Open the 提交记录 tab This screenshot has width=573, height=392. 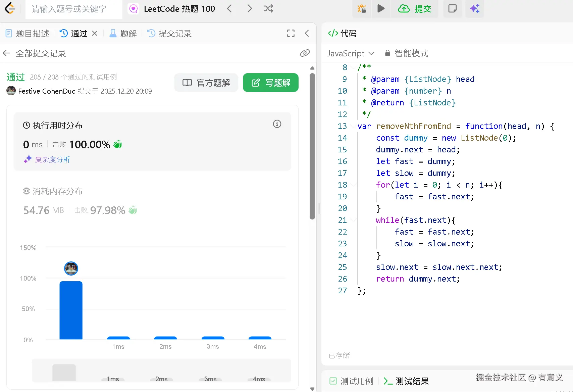click(170, 34)
